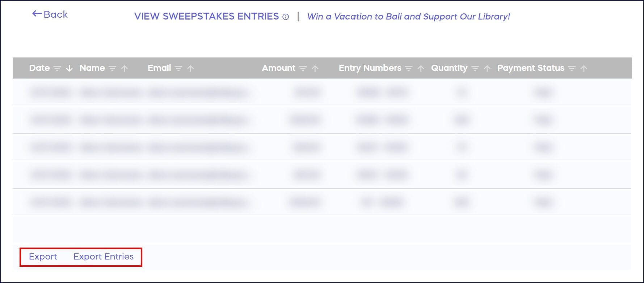Filter by Entry Numbers
This screenshot has height=283, width=644.
pyautogui.click(x=409, y=68)
